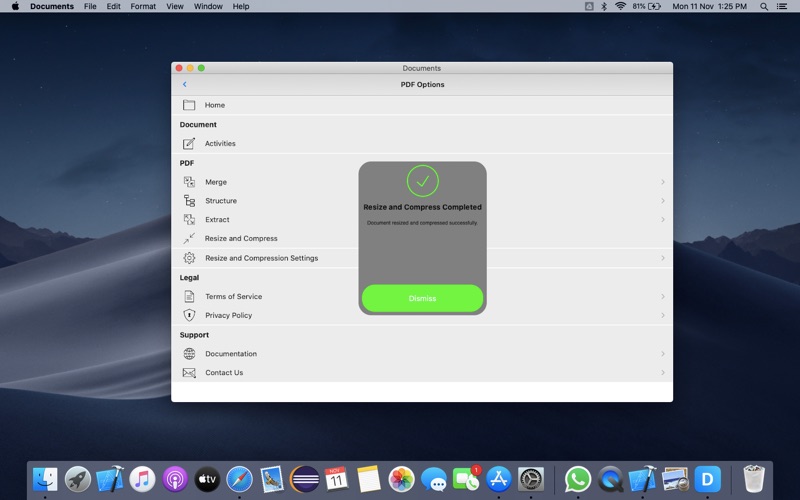Viewport: 800px width, 500px height.
Task: Click the Documentation globe icon
Action: click(189, 354)
